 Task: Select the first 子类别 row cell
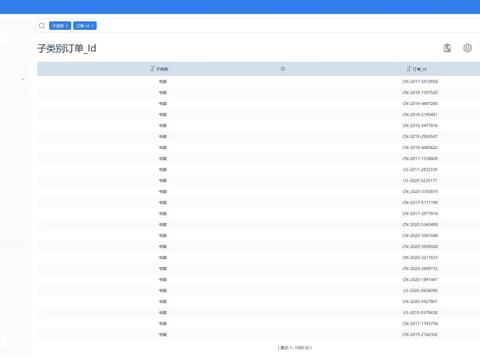tap(162, 81)
